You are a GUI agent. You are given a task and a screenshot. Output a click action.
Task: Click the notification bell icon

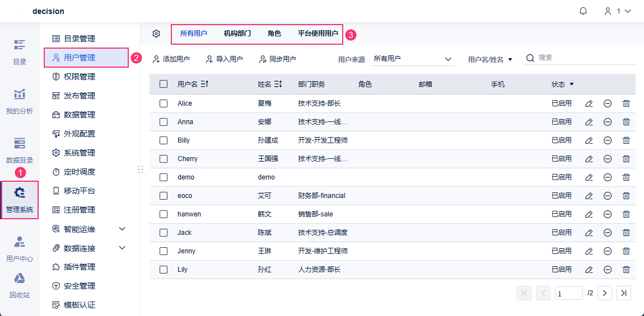click(583, 11)
